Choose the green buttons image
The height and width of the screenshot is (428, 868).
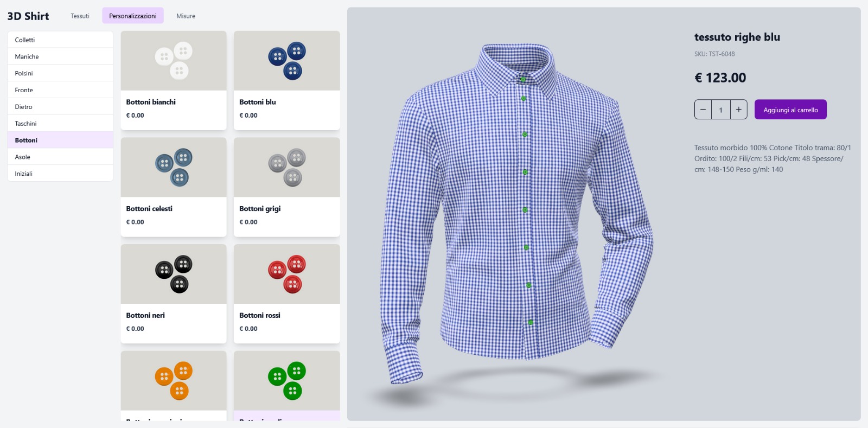[287, 380]
